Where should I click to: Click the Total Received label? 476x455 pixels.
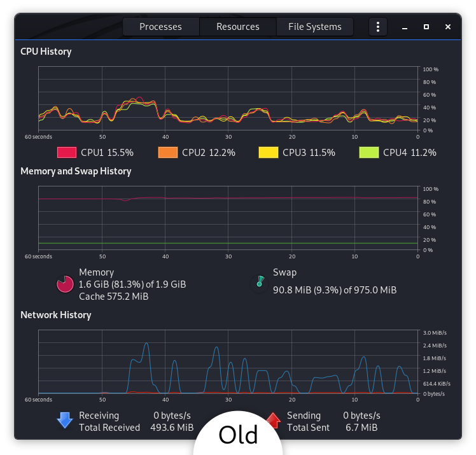[109, 428]
